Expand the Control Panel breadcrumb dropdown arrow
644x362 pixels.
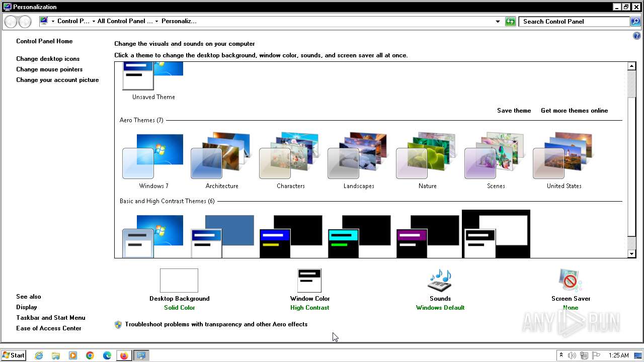(x=94, y=21)
